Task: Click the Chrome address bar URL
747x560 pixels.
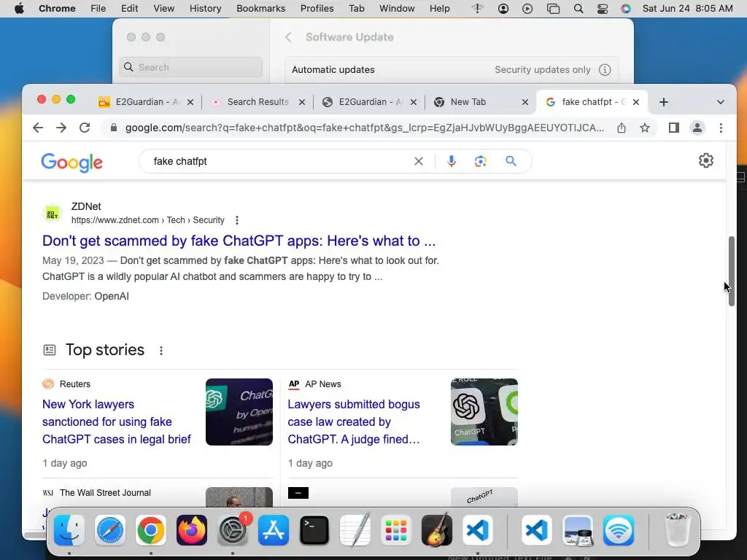Action: tap(365, 128)
